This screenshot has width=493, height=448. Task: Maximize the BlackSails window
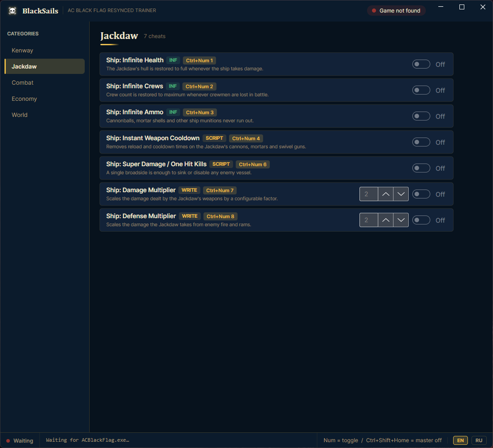coord(462,7)
